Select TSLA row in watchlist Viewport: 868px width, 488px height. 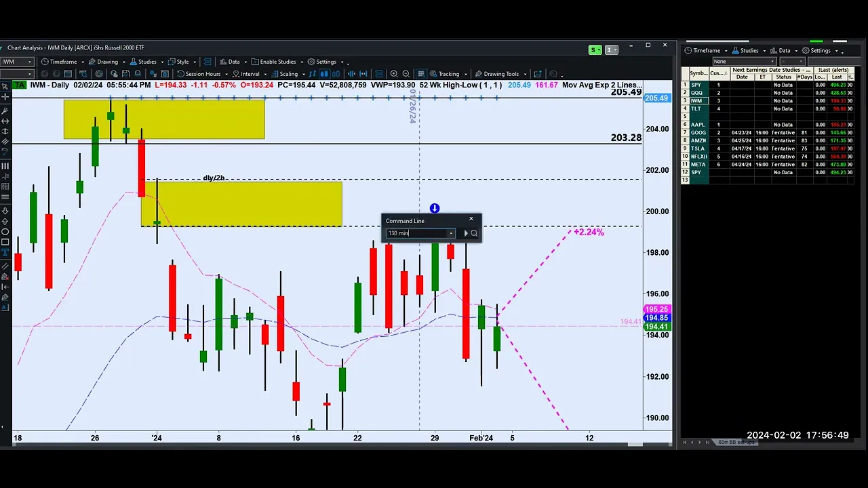point(767,148)
